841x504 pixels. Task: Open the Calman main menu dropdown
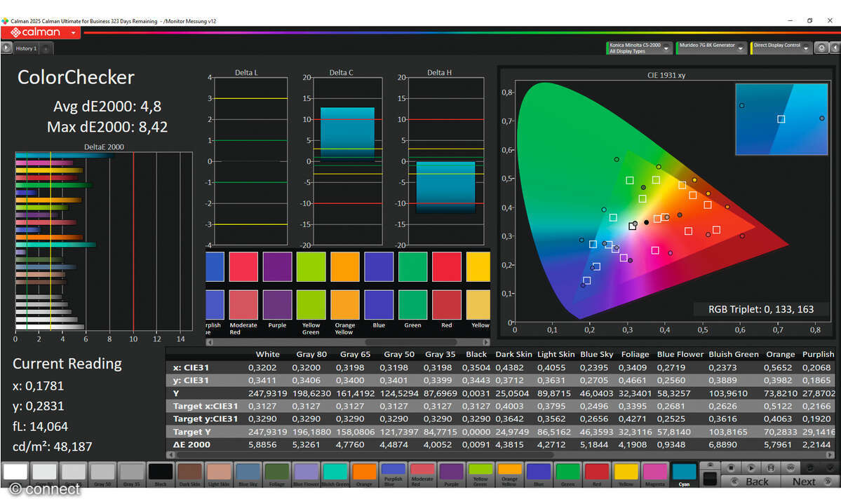tap(73, 32)
